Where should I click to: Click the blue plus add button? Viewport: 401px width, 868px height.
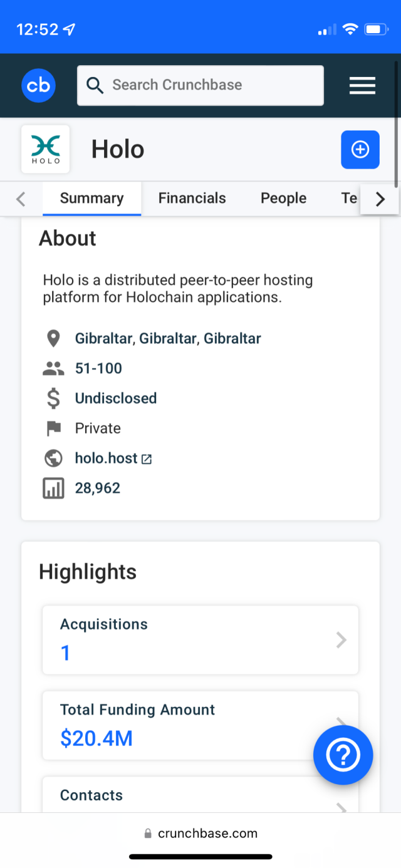(x=360, y=150)
